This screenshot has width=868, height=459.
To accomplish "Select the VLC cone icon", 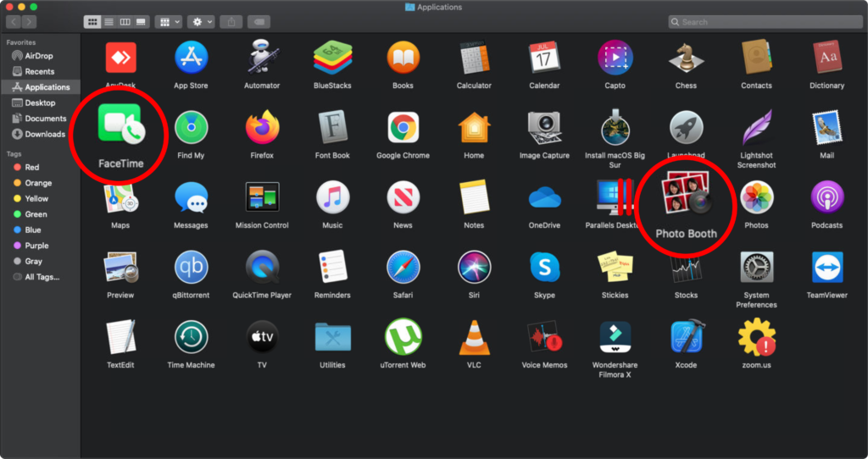I will coord(474,337).
